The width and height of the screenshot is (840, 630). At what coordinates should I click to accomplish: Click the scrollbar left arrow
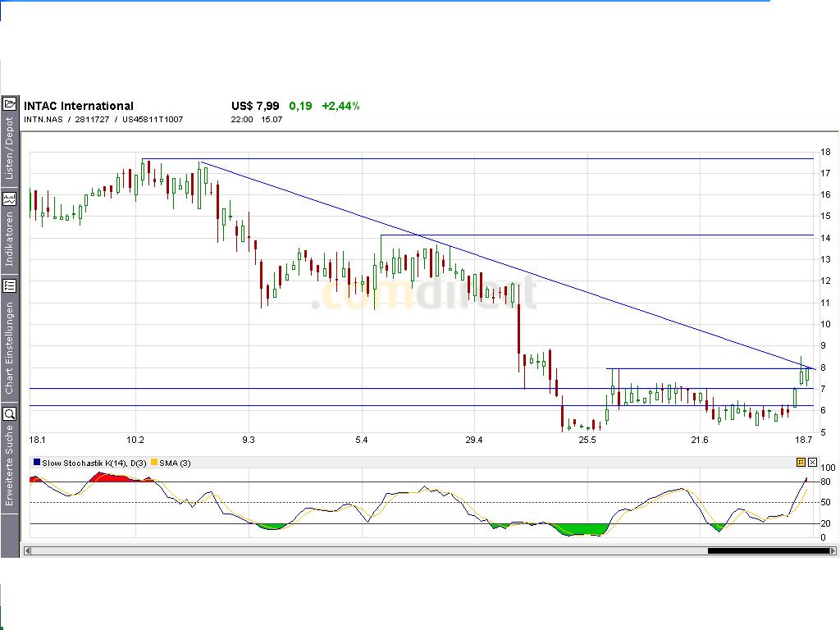pos(28,550)
